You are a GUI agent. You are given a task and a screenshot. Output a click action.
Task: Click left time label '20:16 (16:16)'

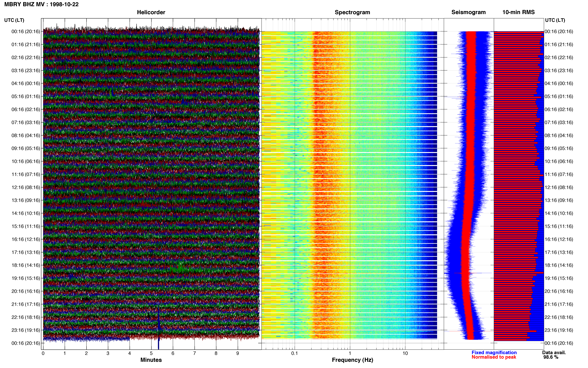pyautogui.click(x=26, y=291)
